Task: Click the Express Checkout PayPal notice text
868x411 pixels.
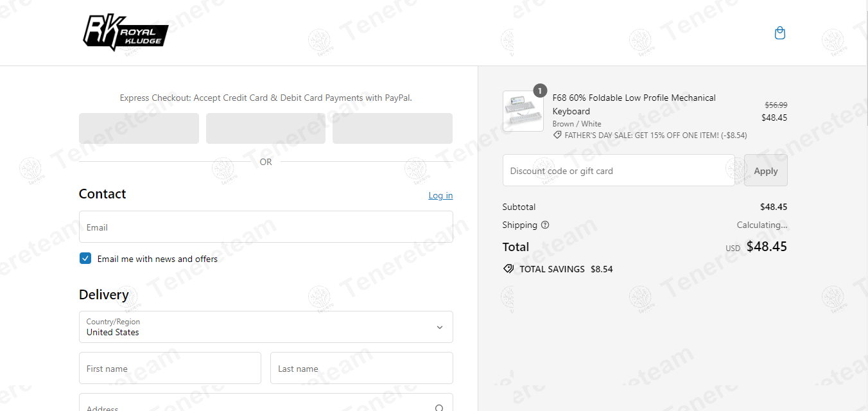Action: click(x=266, y=98)
